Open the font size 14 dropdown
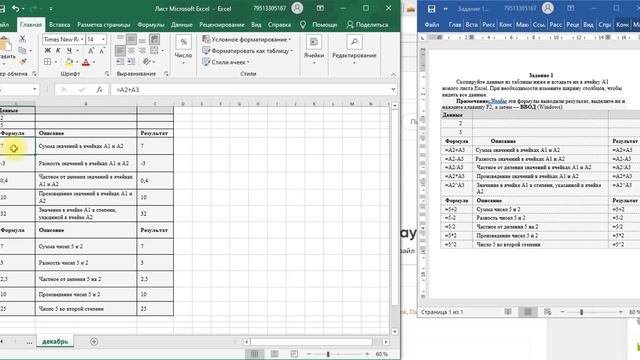The width and height of the screenshot is (640, 360). click(x=103, y=39)
